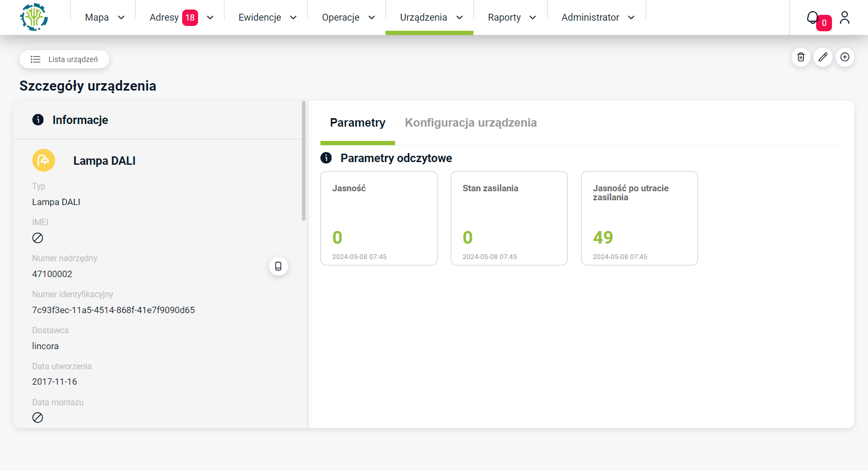Image resolution: width=868 pixels, height=471 pixels.
Task: Select the Parametry tab
Action: pyautogui.click(x=357, y=123)
